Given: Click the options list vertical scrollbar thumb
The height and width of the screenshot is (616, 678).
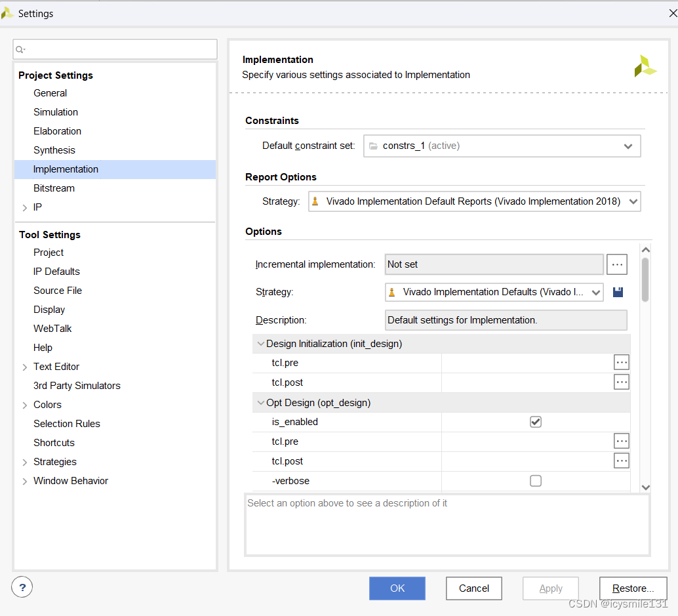Looking at the screenshot, I should tap(645, 280).
